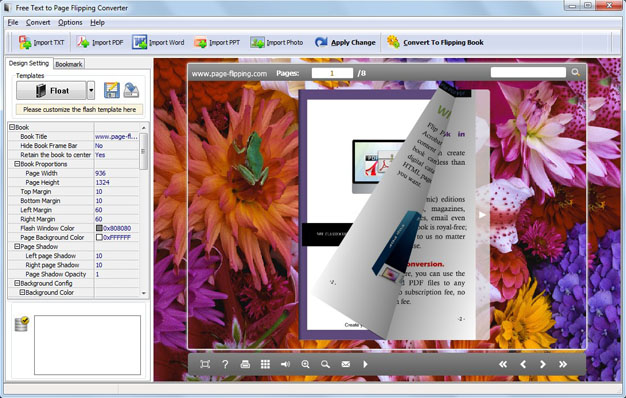Toggle fullscreen in preview toolbar
626x398 pixels.
205,364
